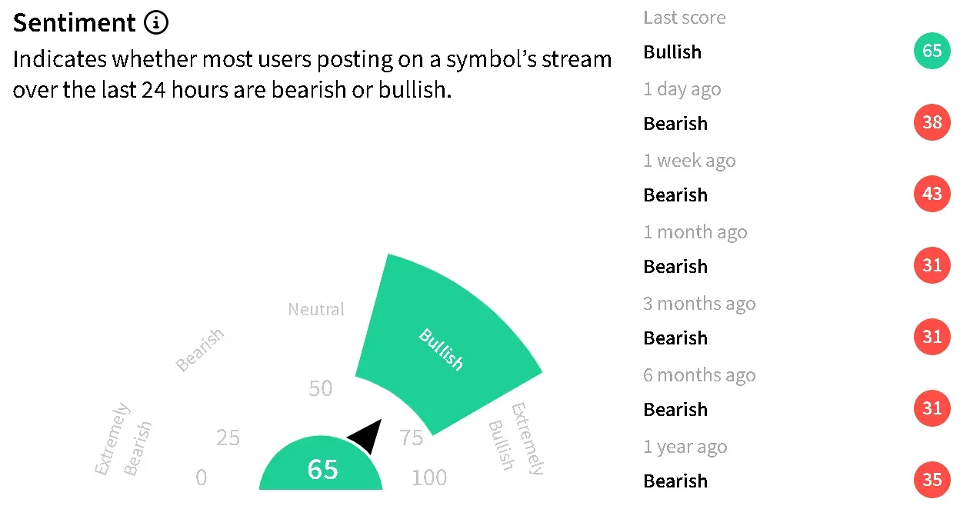Click the Neutral gauge label
Screen dimensions: 980x519
pos(316,310)
